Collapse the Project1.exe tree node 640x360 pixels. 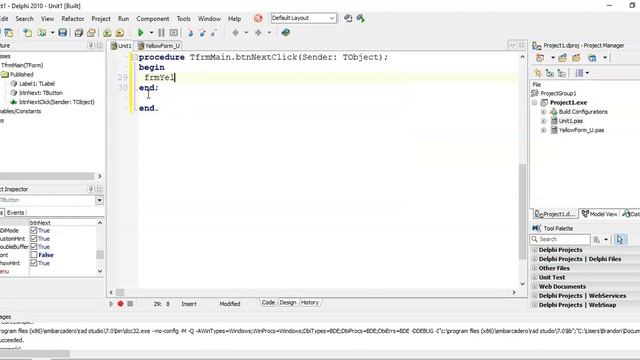[534, 102]
